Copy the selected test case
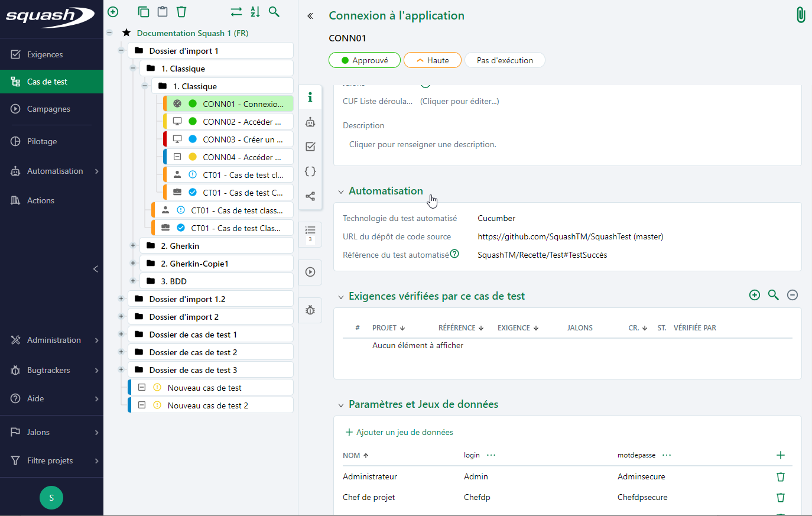The image size is (812, 516). tap(144, 12)
